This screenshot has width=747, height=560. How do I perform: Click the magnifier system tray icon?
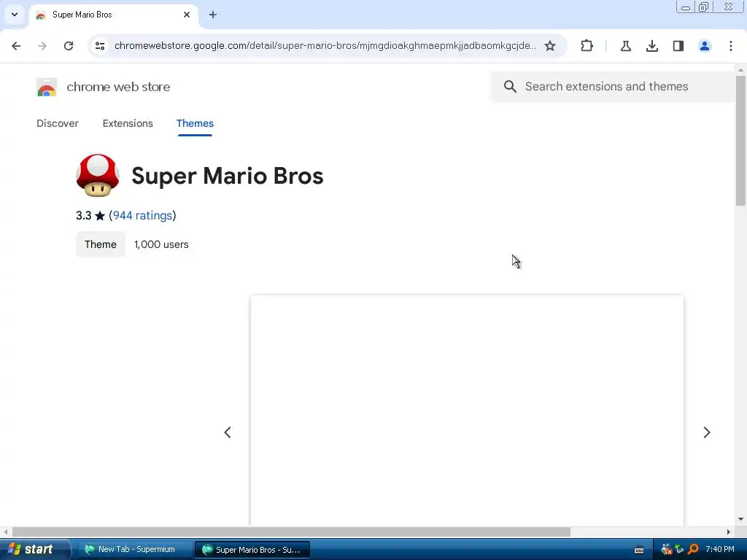(693, 549)
